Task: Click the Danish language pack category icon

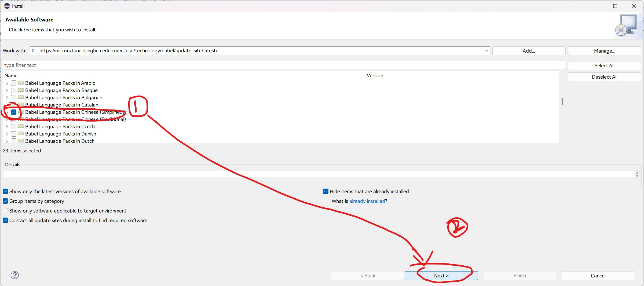Action: (21, 134)
